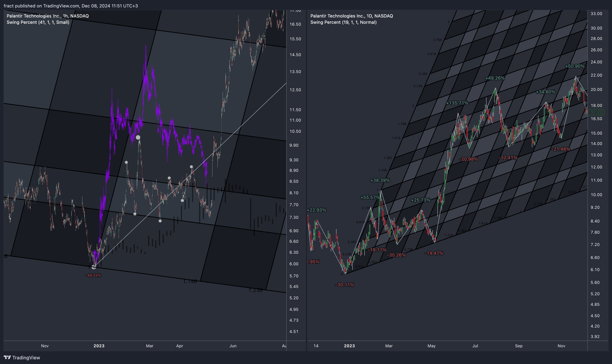
Task: Click the -19.11% swing label
Action: pyautogui.click(x=377, y=250)
